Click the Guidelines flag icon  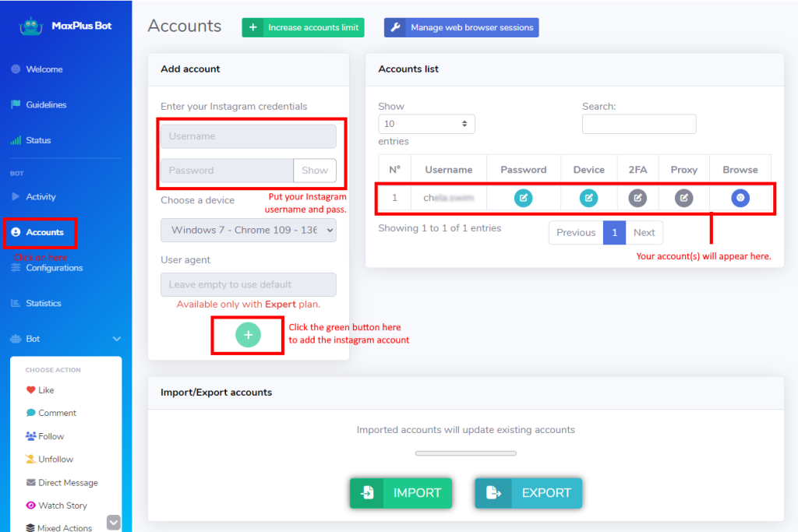[16, 104]
